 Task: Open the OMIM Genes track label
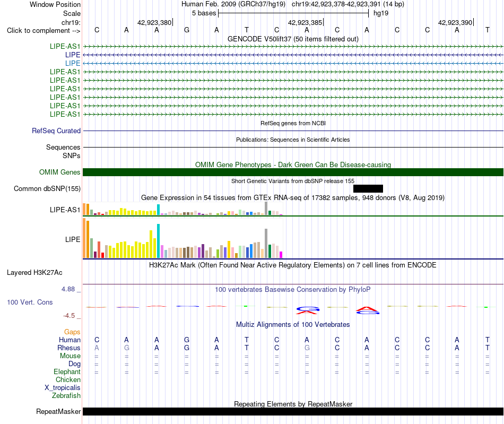pos(60,172)
